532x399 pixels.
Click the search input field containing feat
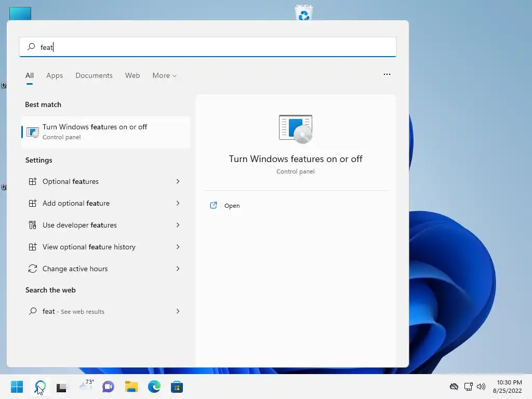(x=208, y=47)
